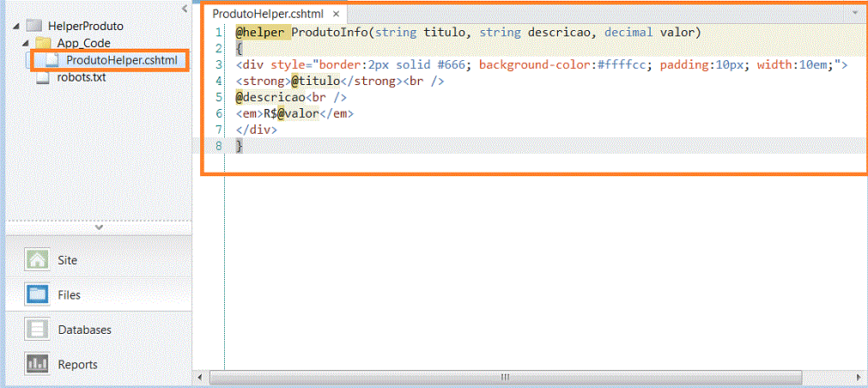Screen dimensions: 868x388
Task: Collapse the left navigation pane chevron
Action: [185, 9]
